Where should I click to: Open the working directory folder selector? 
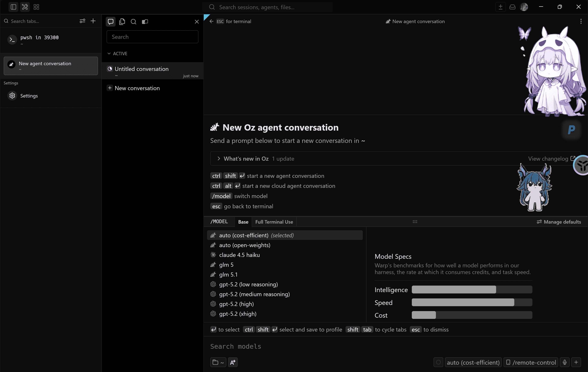pos(218,362)
